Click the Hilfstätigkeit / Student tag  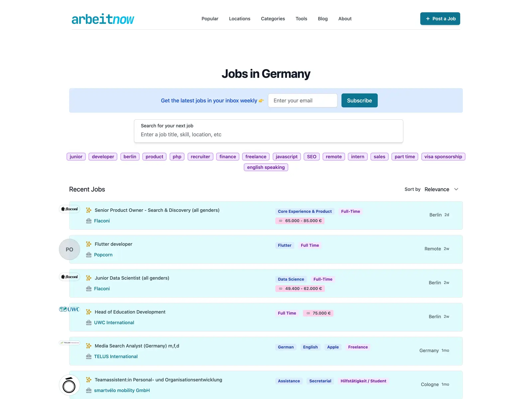(x=363, y=381)
